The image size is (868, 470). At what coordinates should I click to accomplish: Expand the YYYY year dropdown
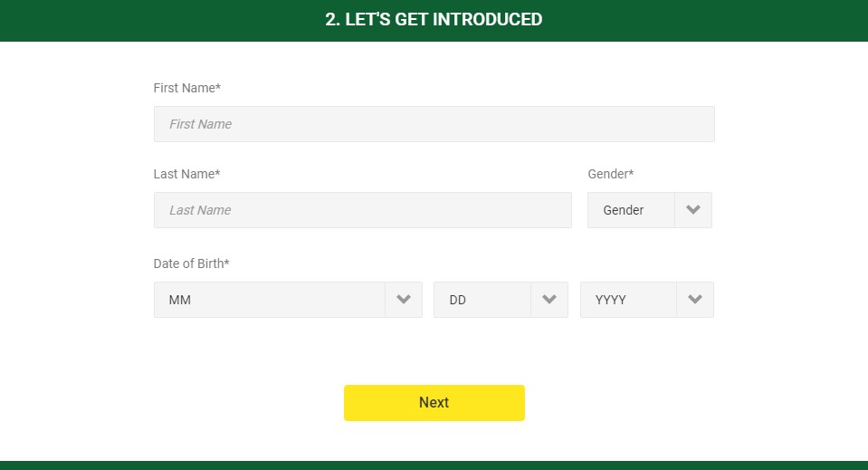click(646, 300)
